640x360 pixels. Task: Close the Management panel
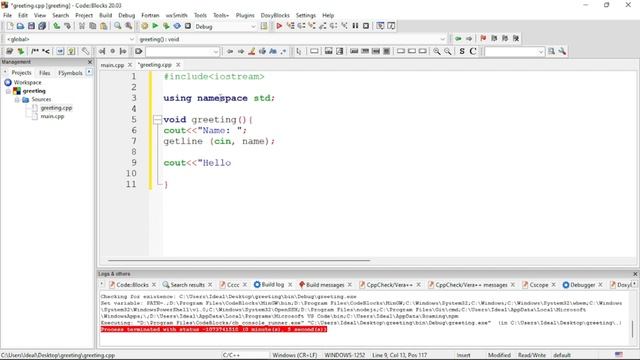tap(90, 62)
